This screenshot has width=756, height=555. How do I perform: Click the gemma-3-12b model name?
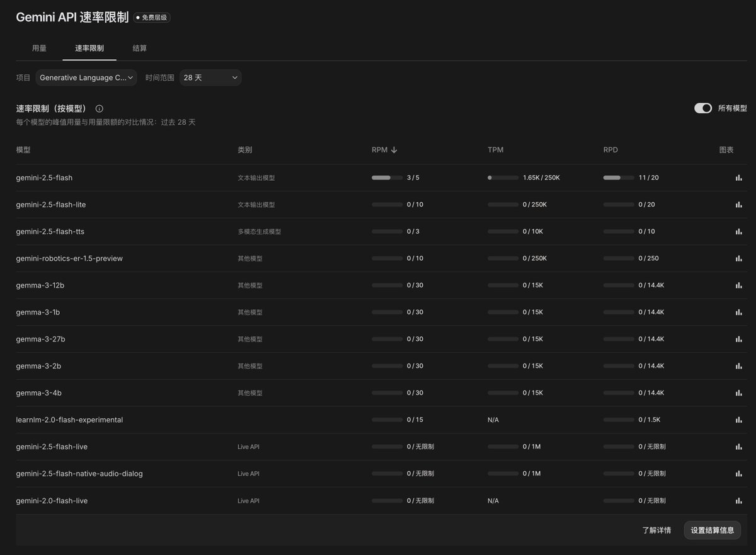[40, 285]
